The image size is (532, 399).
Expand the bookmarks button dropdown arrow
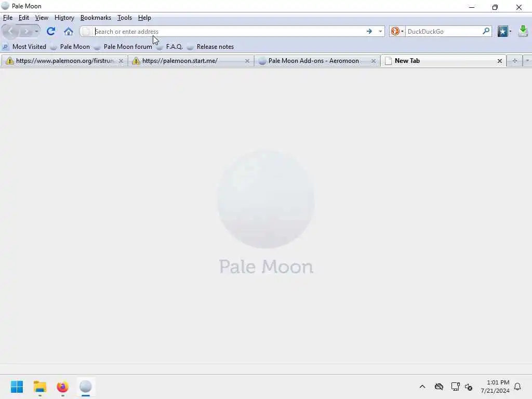point(510,32)
